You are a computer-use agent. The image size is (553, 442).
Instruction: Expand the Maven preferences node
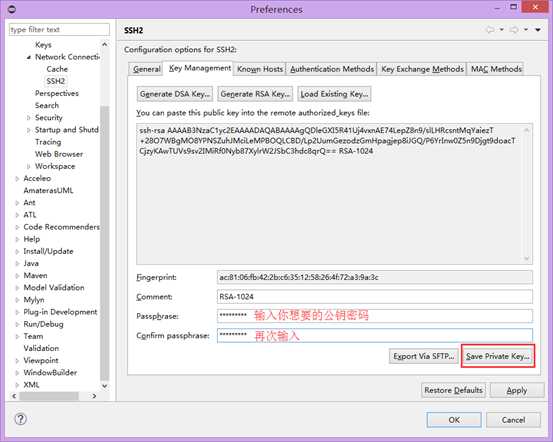point(17,276)
